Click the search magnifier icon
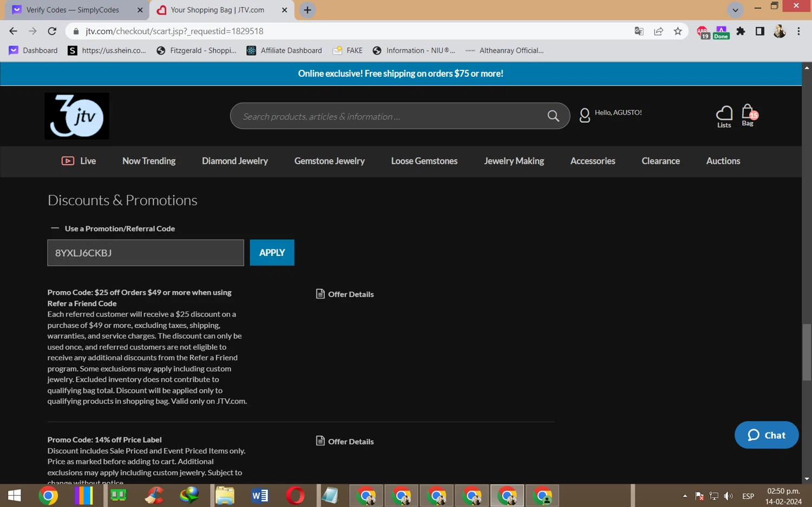 (x=553, y=116)
